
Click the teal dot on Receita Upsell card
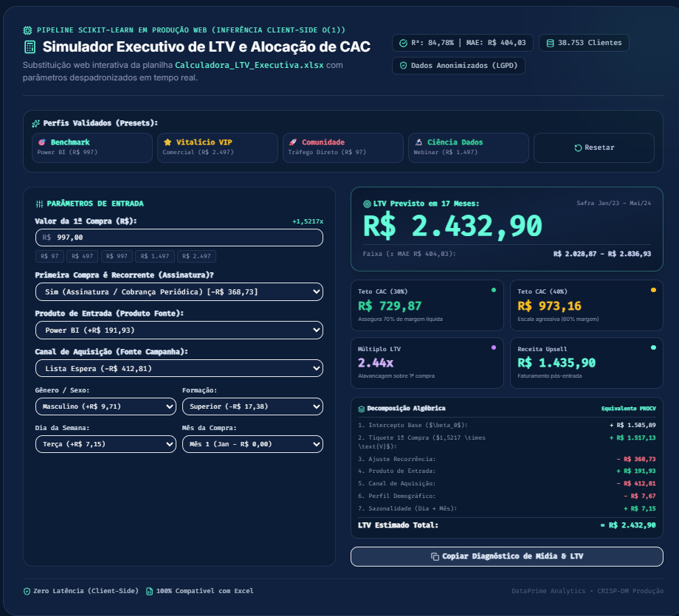[x=653, y=347]
